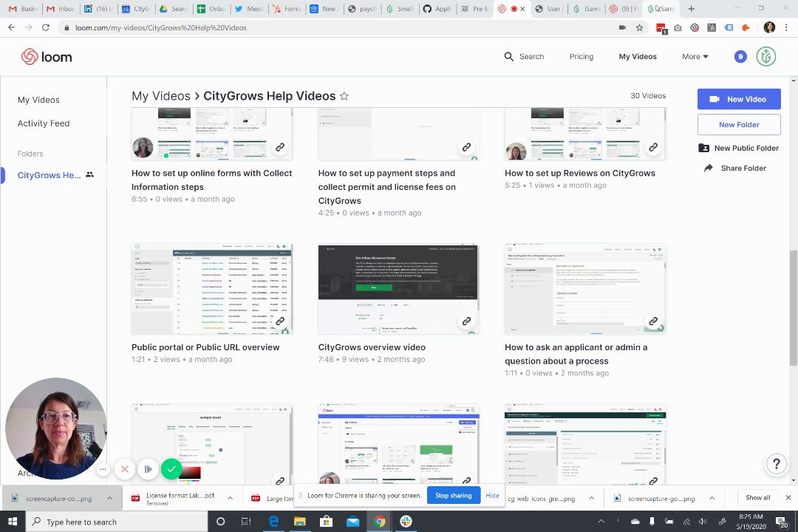This screenshot has width=798, height=532.
Task: Expand options for License format Lak pdf
Action: (x=230, y=498)
